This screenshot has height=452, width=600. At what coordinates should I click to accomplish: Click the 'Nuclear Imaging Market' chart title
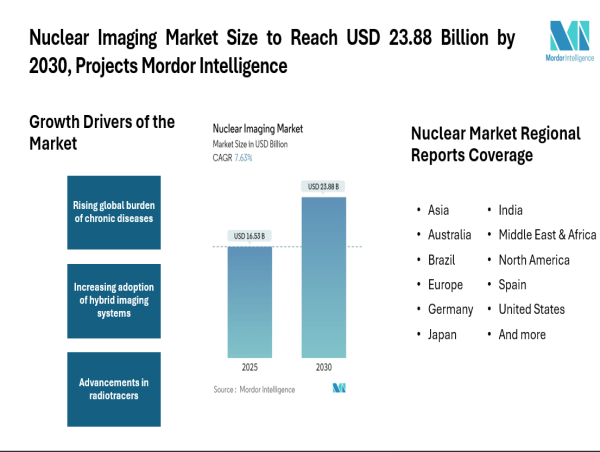(x=258, y=129)
